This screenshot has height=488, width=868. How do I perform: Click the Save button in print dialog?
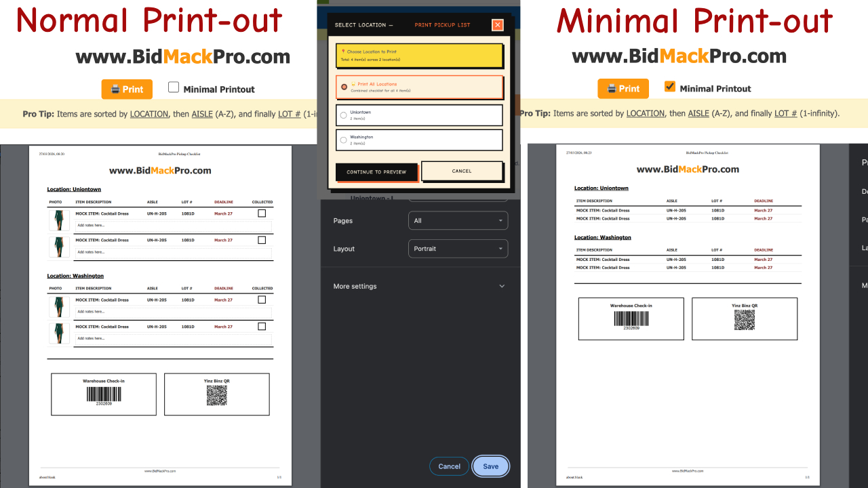[490, 466]
